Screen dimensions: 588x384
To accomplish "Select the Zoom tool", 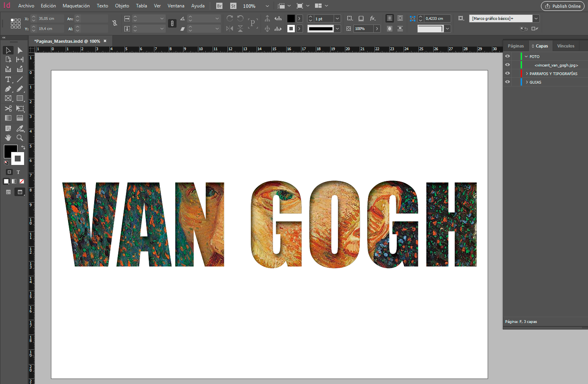I will pyautogui.click(x=19, y=137).
